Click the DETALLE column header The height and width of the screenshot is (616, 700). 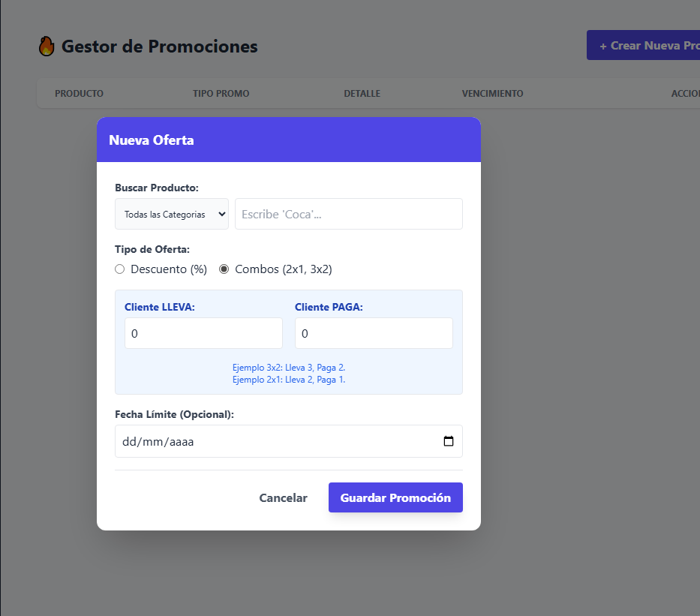[x=362, y=93]
